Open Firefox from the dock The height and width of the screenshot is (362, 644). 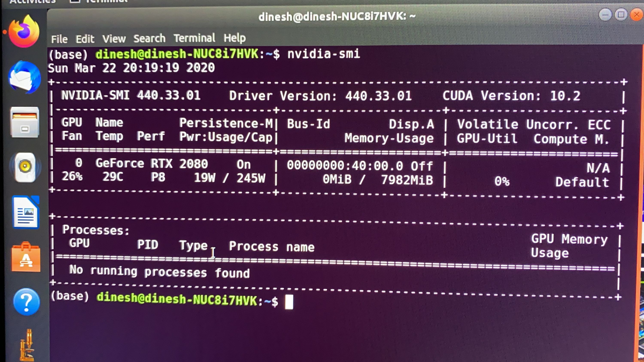24,31
